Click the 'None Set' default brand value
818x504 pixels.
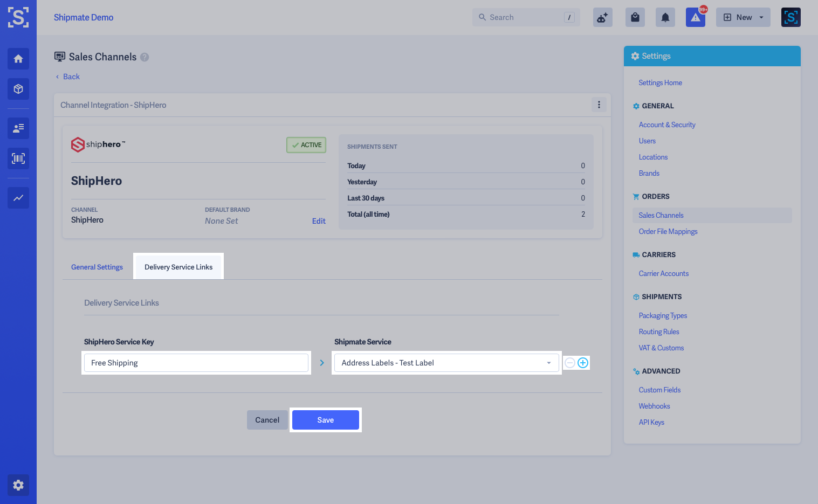click(221, 221)
